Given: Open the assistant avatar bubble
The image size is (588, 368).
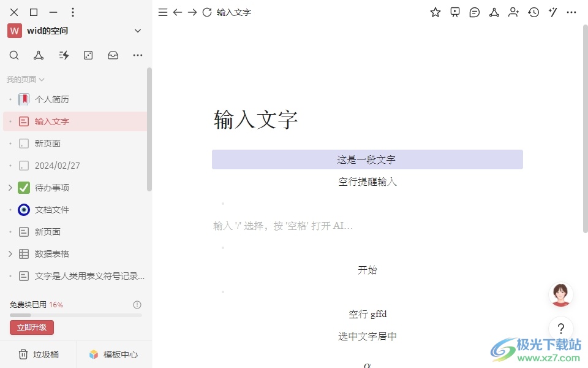Looking at the screenshot, I should pos(560,294).
